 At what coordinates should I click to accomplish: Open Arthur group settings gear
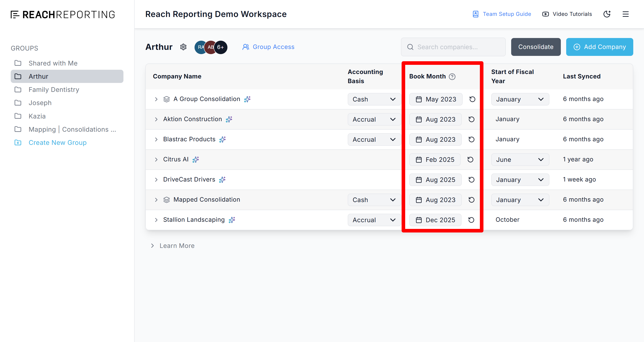tap(183, 47)
